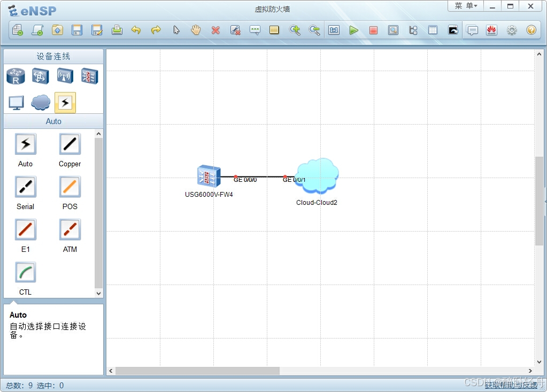
Task: Open the CLI terminal window icon
Action: coord(453,30)
